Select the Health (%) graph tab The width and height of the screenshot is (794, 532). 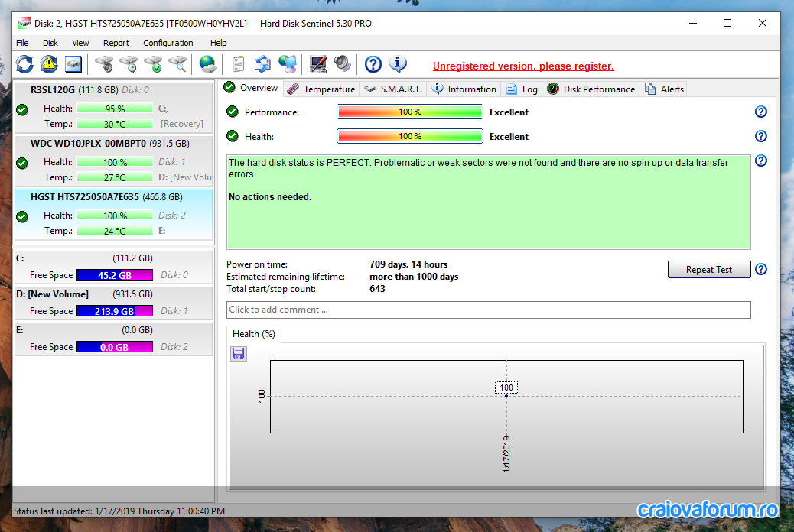point(254,334)
